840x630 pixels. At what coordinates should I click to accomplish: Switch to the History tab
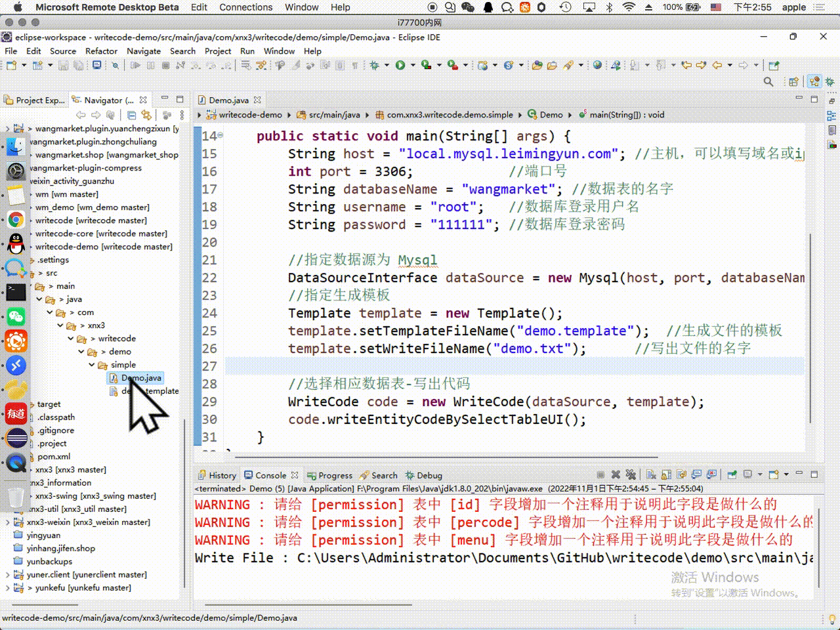click(217, 476)
